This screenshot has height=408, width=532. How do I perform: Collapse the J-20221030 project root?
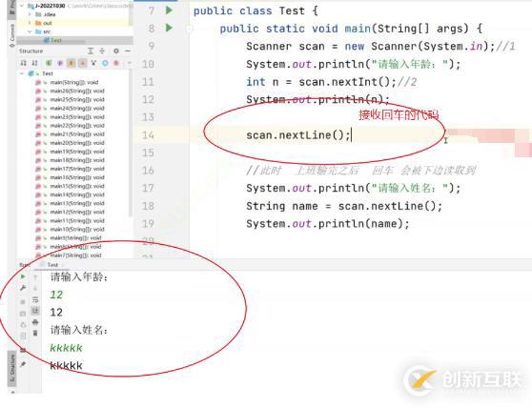click(22, 6)
